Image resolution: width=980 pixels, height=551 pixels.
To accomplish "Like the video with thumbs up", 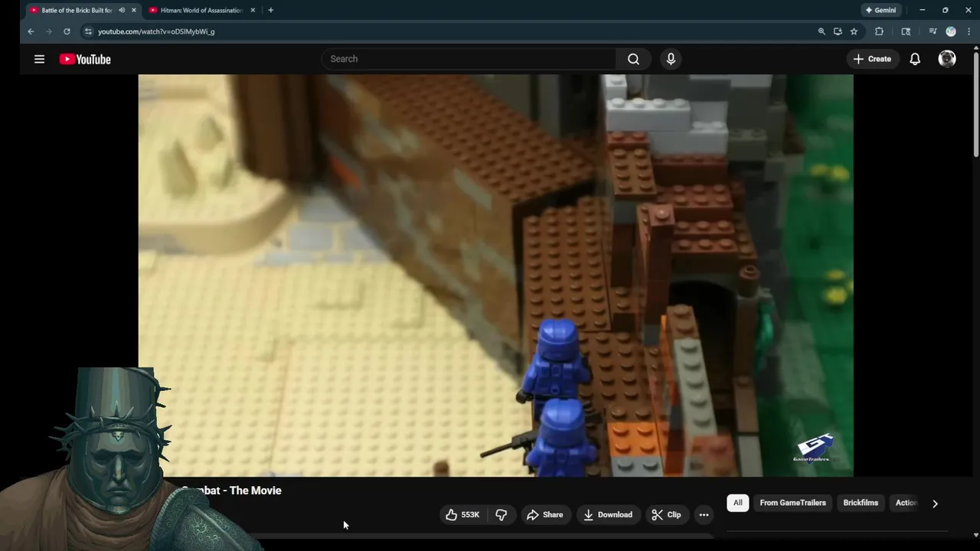I will 462,515.
